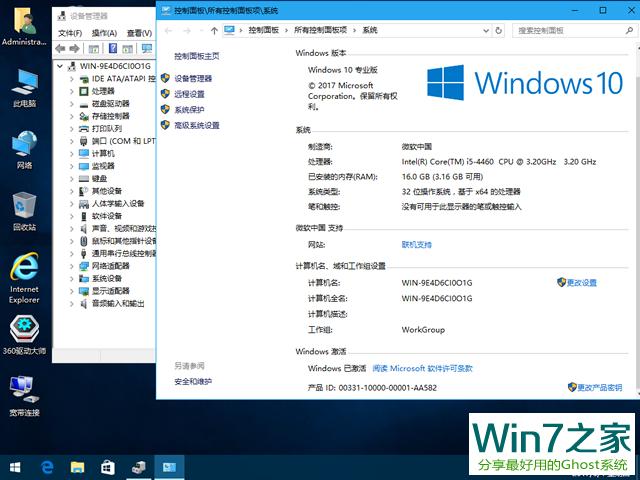
Task: Open the address bar history dropdown
Action: 486,31
